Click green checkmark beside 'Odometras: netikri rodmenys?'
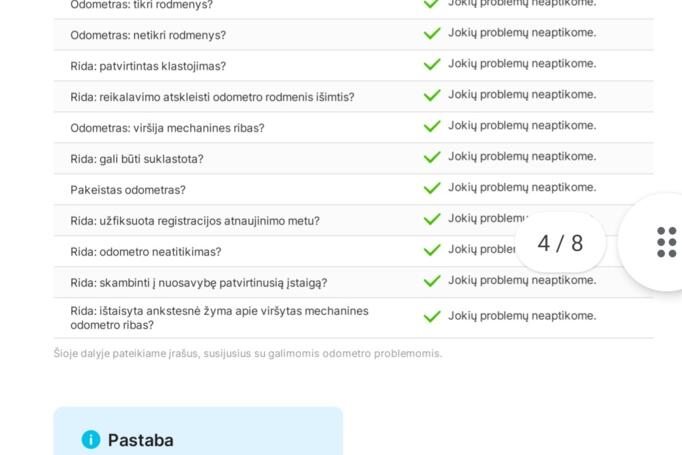The width and height of the screenshot is (682, 455). click(432, 34)
